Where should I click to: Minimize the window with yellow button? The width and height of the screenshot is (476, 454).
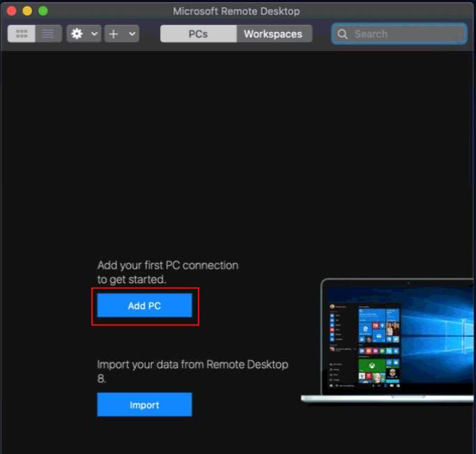(x=27, y=11)
